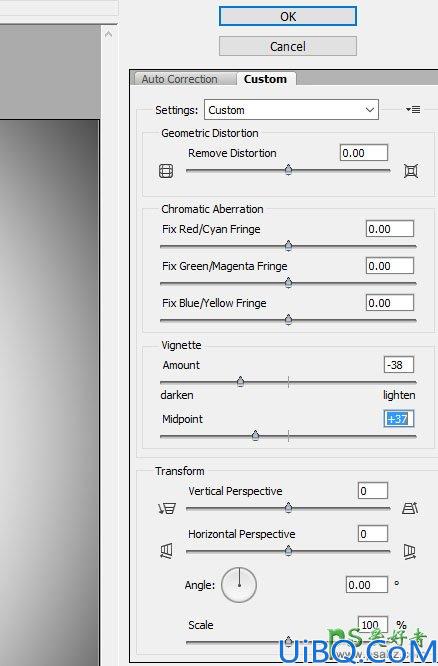Click the right vertical perspective icon
The image size is (438, 666).
click(x=410, y=508)
